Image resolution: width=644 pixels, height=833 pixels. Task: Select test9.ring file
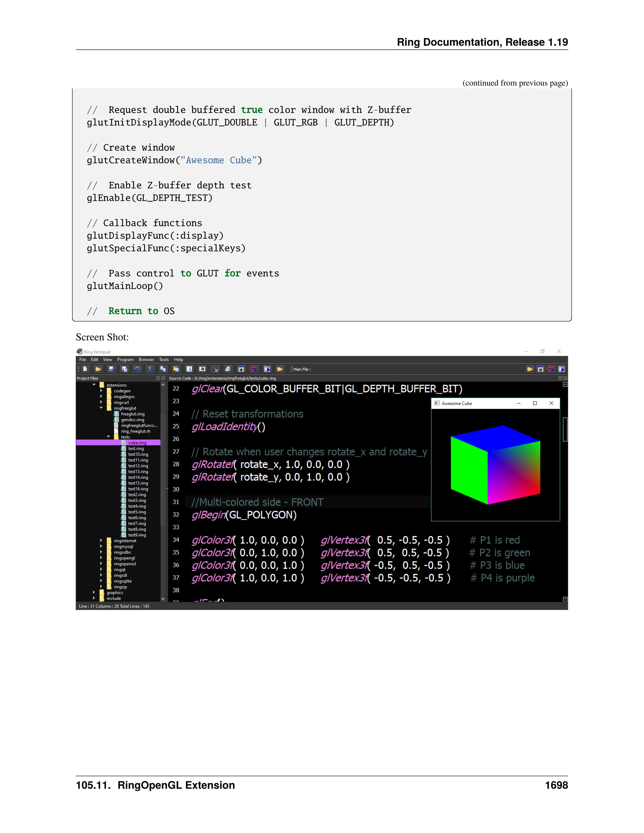137,535
